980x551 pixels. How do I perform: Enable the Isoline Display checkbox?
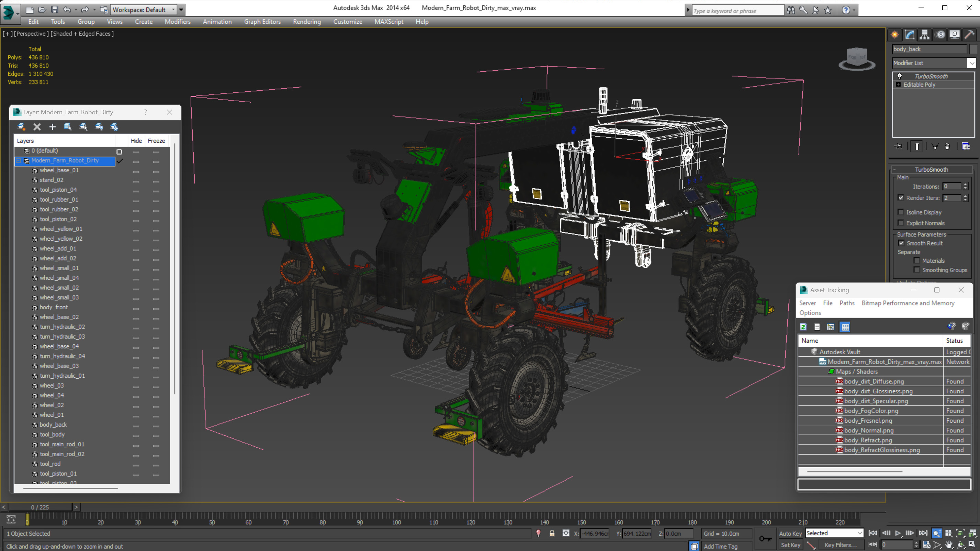901,212
